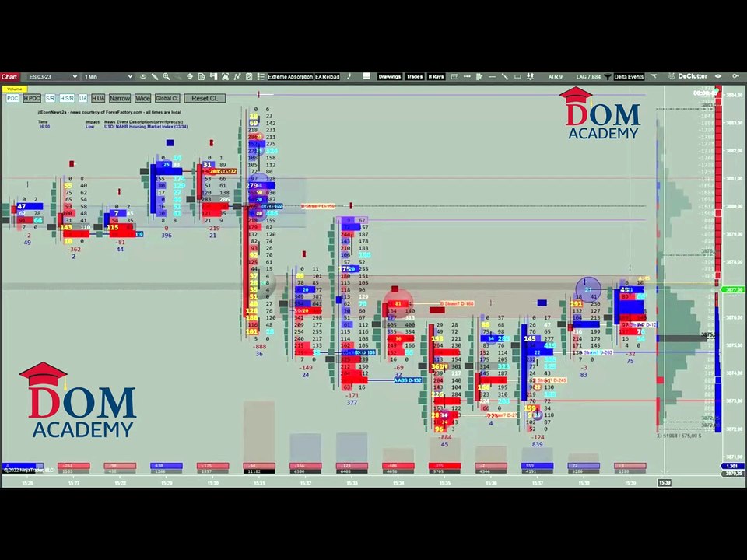Screen dimensions: 747x560
Task: Click the Global CL button
Action: pos(167,98)
